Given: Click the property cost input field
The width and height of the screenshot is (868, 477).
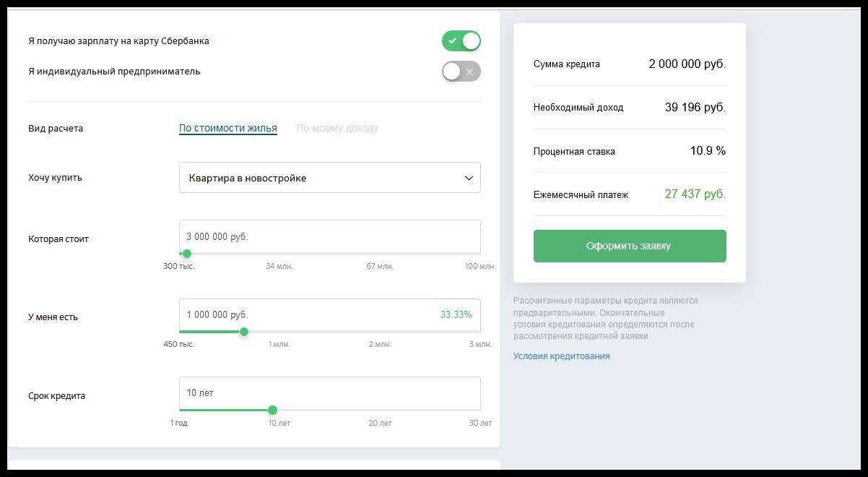Looking at the screenshot, I should (329, 236).
